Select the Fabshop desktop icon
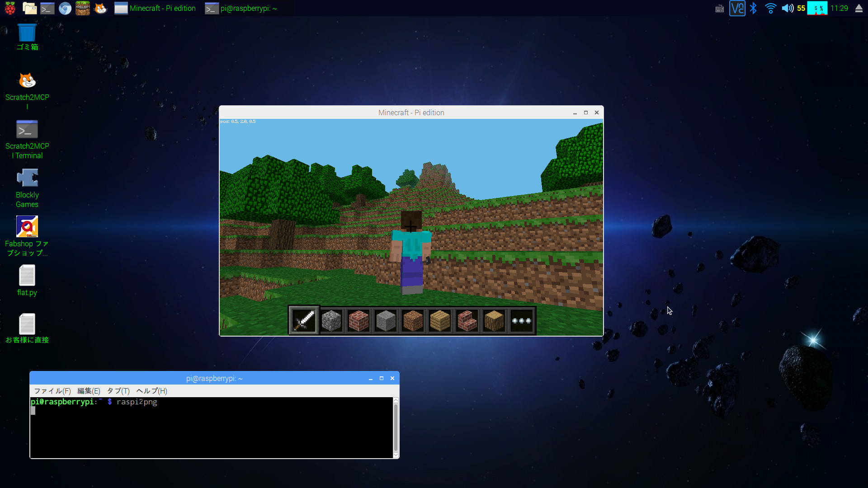This screenshot has height=488, width=868. [x=27, y=236]
